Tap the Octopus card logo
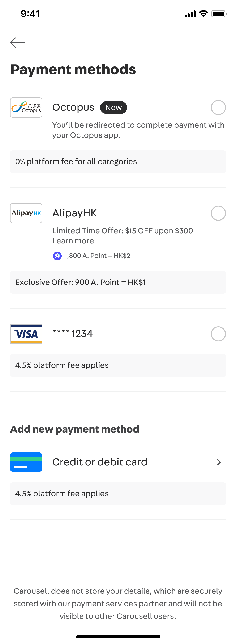This screenshot has height=644, width=236. [26, 108]
